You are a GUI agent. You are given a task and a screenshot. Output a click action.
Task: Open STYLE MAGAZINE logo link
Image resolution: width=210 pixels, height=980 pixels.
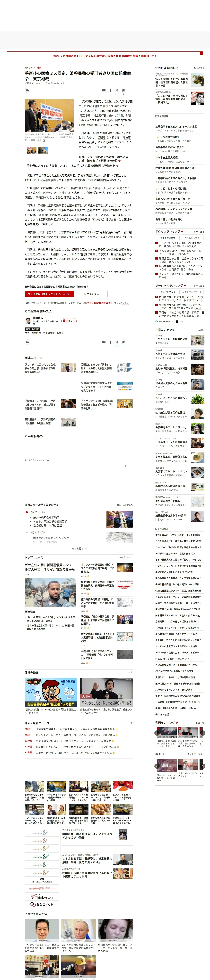42,880
